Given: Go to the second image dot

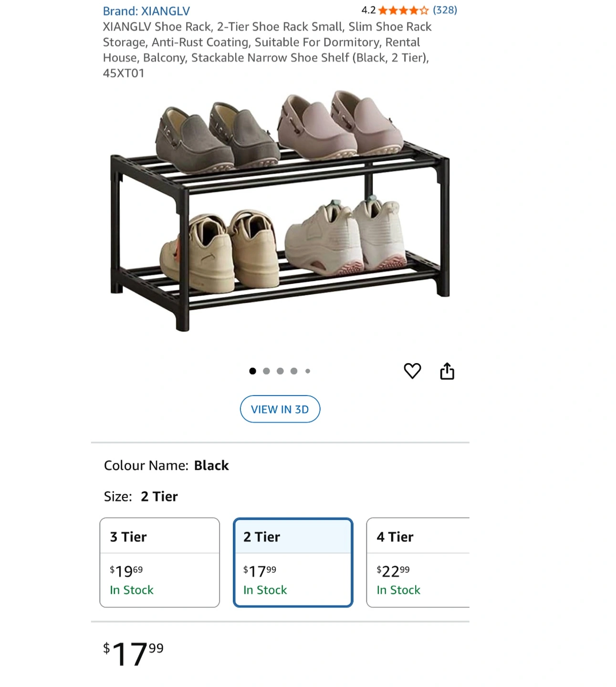Looking at the screenshot, I should pos(266,371).
